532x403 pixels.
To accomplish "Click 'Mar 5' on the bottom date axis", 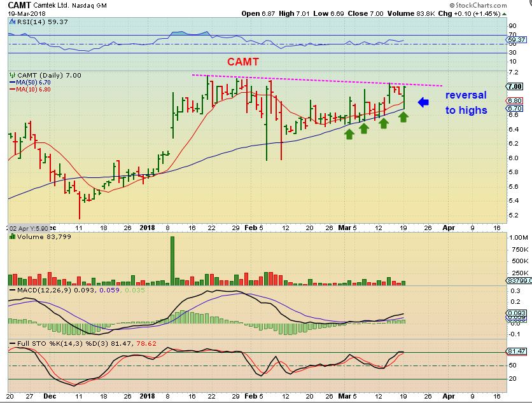I will click(x=347, y=396).
